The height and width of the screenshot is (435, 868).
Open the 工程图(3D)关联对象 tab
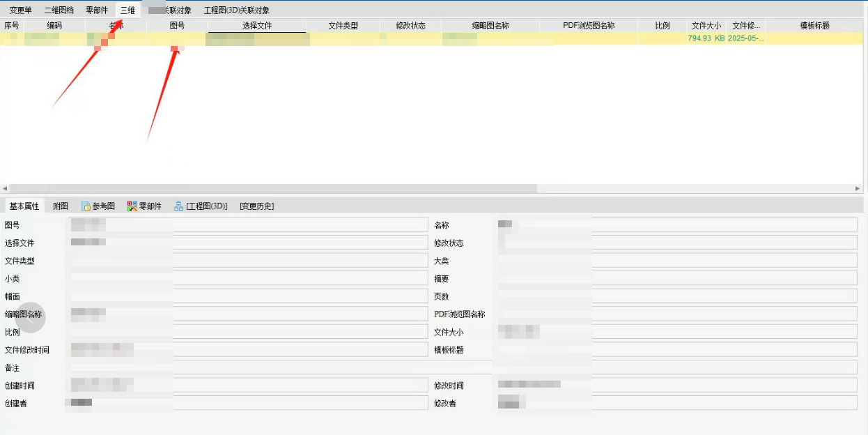coord(237,10)
